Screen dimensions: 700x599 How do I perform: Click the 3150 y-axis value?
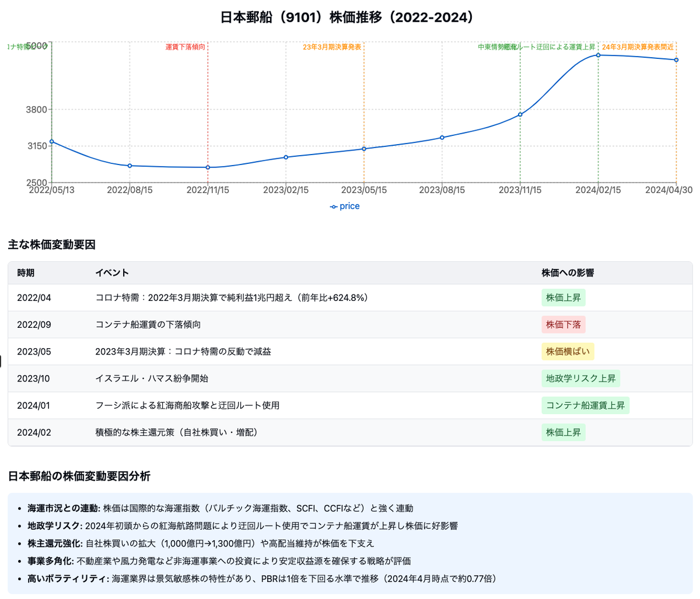point(38,146)
